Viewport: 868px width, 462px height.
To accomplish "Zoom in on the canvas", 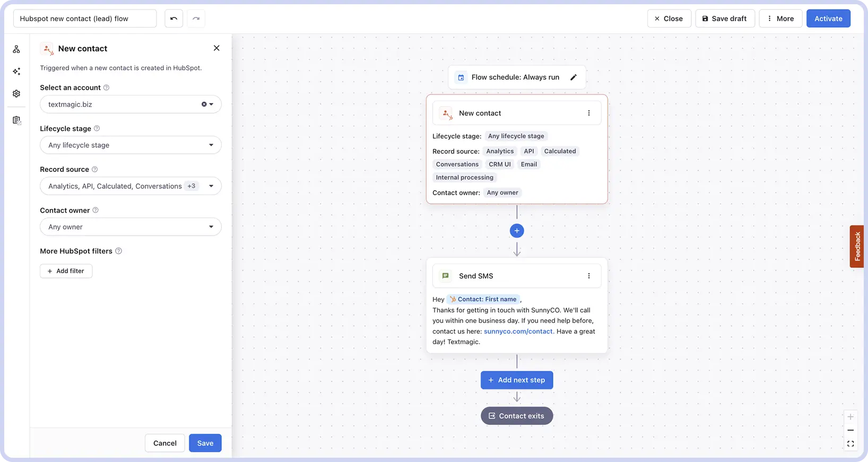I will click(x=850, y=417).
